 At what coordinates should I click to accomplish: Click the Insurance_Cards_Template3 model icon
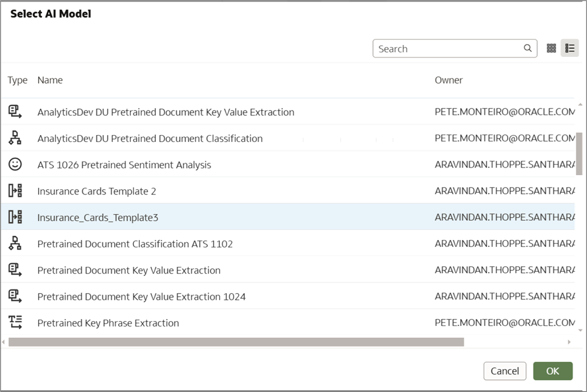tap(15, 217)
